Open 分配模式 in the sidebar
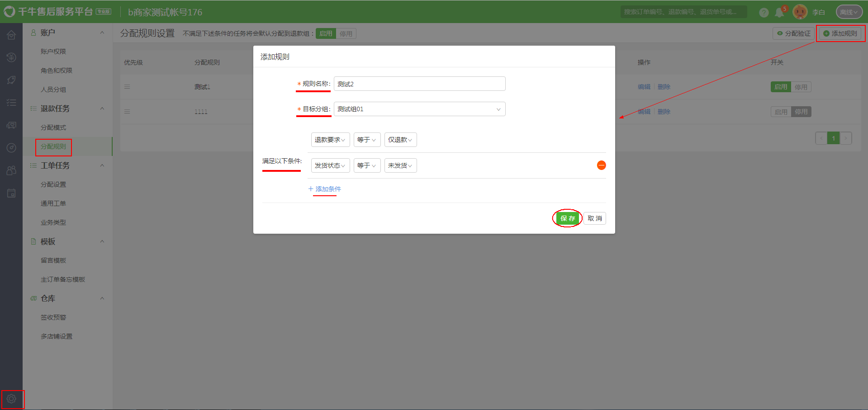Screen dimensions: 868x410 coord(53,127)
